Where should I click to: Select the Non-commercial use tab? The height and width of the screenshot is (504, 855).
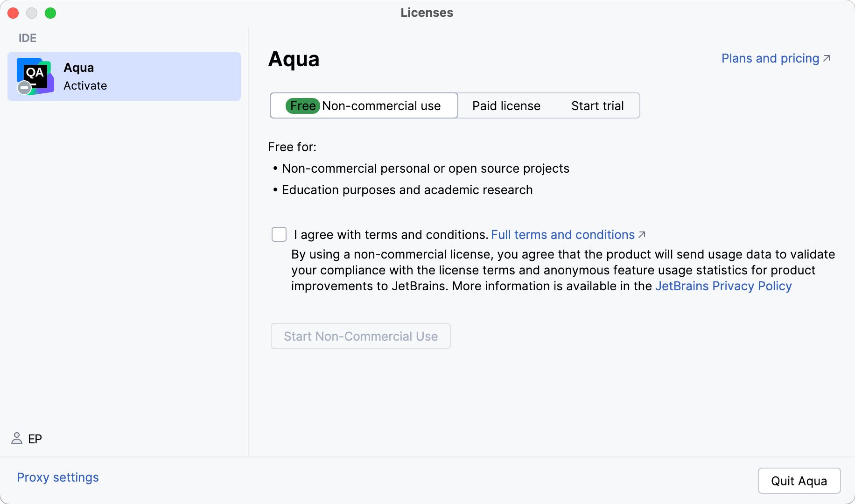[x=364, y=105]
